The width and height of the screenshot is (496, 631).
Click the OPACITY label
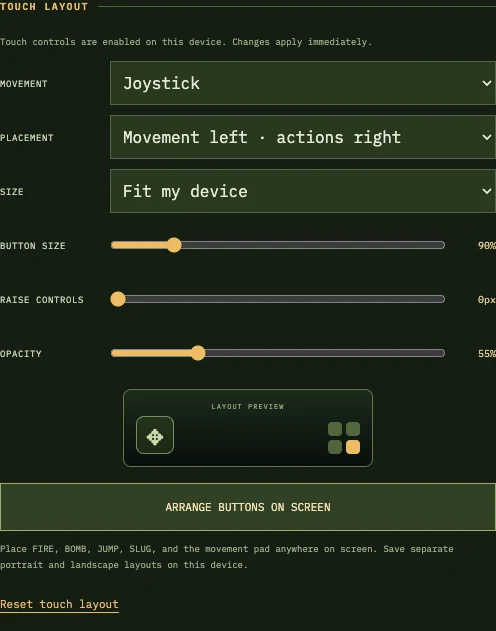pos(21,354)
